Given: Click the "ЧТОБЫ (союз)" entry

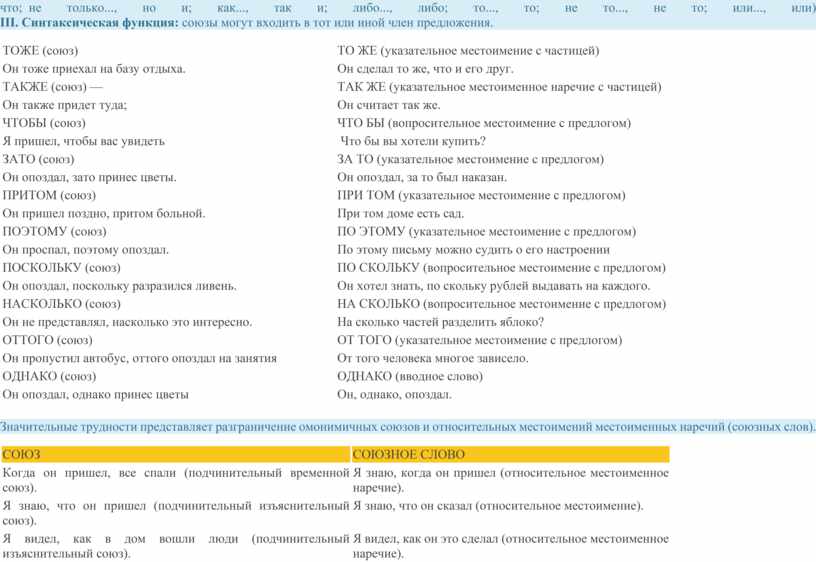Looking at the screenshot, I should pyautogui.click(x=45, y=123).
